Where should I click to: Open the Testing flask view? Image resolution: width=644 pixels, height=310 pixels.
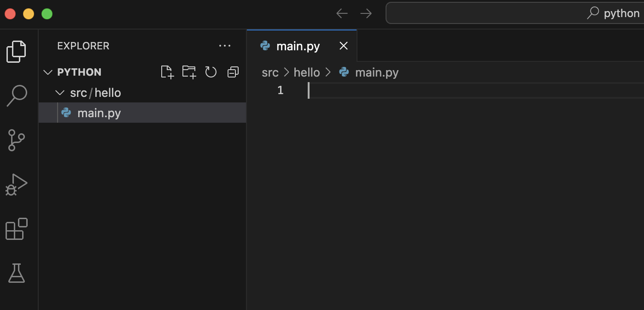(17, 273)
